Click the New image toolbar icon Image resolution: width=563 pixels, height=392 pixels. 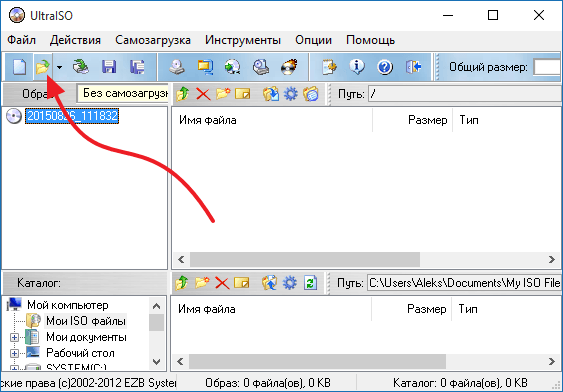click(x=19, y=67)
